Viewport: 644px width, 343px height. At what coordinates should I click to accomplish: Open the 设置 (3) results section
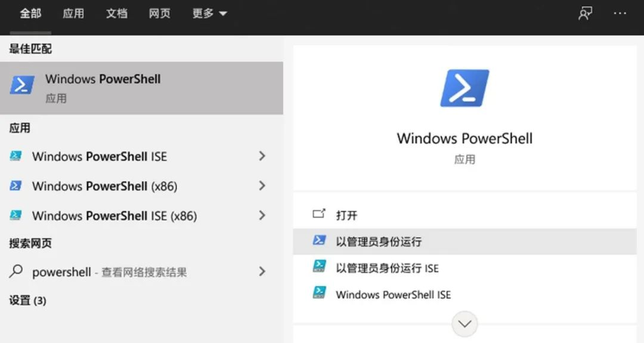pos(27,300)
